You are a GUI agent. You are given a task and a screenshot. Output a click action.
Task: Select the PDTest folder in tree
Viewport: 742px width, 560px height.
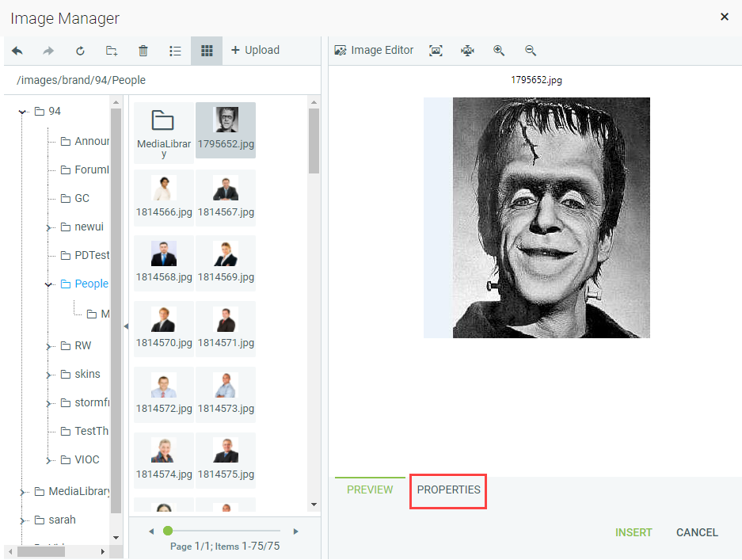(86, 255)
